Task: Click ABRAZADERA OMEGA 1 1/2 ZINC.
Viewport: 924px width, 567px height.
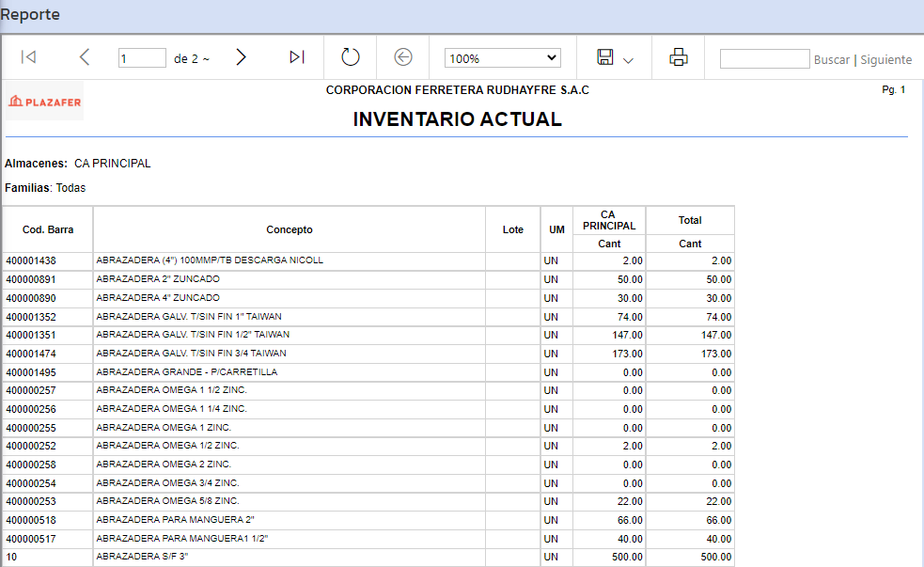Action: pos(171,389)
